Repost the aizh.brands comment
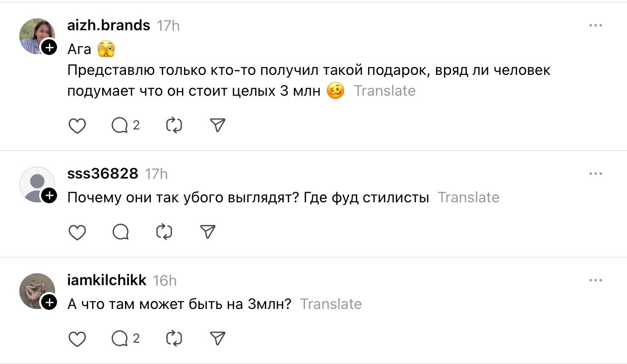Image resolution: width=627 pixels, height=364 pixels. pyautogui.click(x=174, y=125)
